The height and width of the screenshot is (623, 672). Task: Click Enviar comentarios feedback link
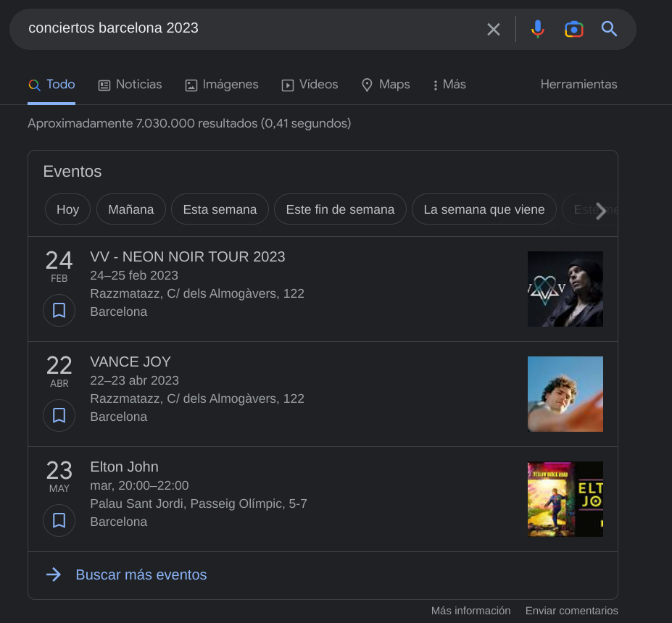click(x=572, y=611)
